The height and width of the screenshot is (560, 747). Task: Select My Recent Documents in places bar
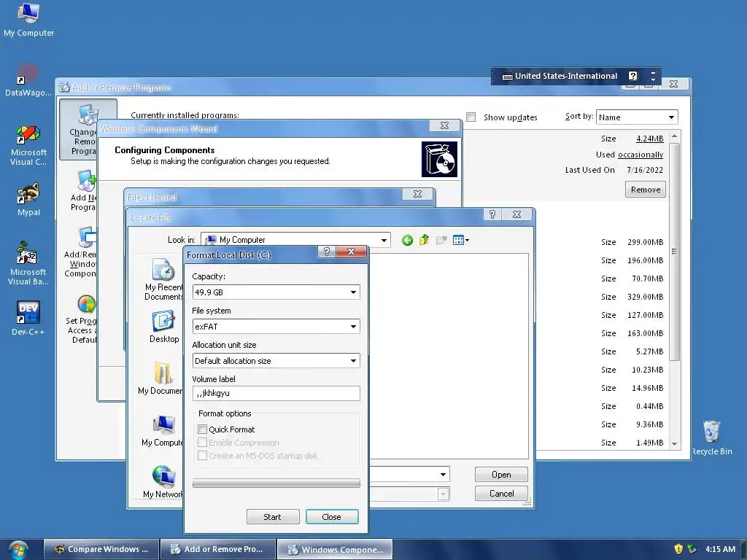(x=163, y=279)
